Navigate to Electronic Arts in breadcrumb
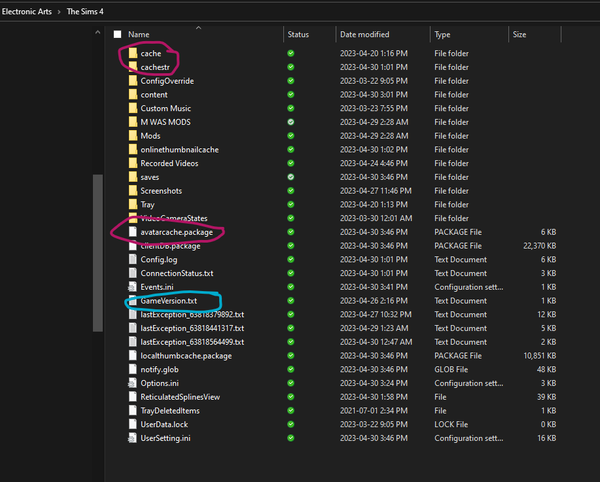Screen dimensions: 600x482 (x=26, y=11)
